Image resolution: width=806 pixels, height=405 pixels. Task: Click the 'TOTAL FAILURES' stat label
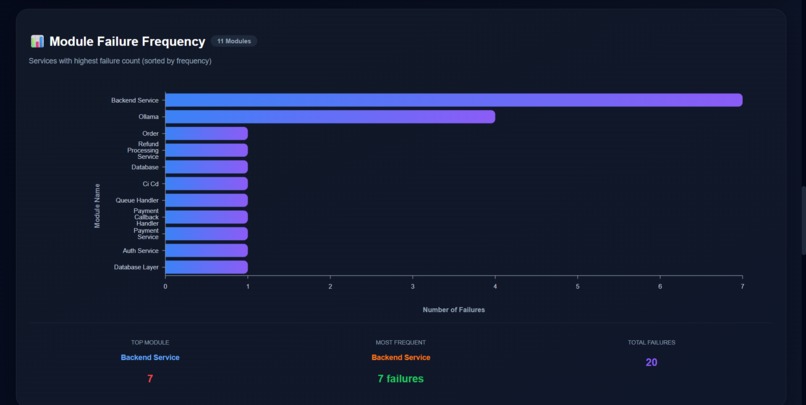[x=651, y=342]
